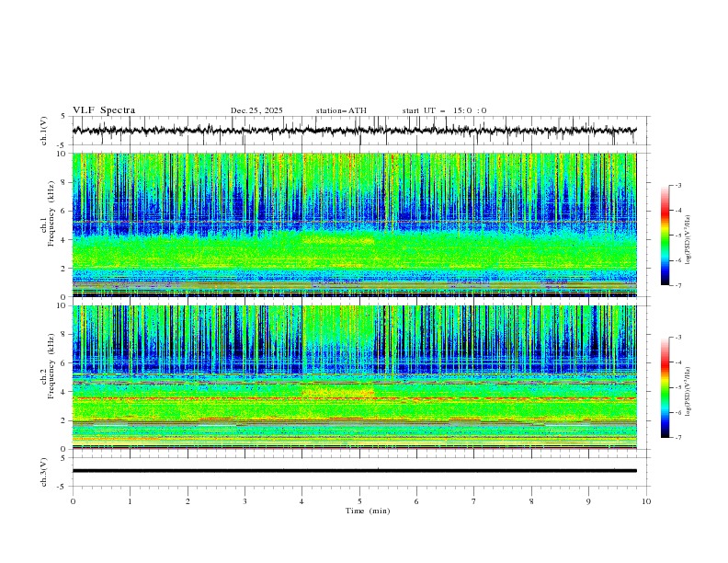Click the time axis tick label "10"
Viewport: 728px width, 563px height.
tap(646, 501)
